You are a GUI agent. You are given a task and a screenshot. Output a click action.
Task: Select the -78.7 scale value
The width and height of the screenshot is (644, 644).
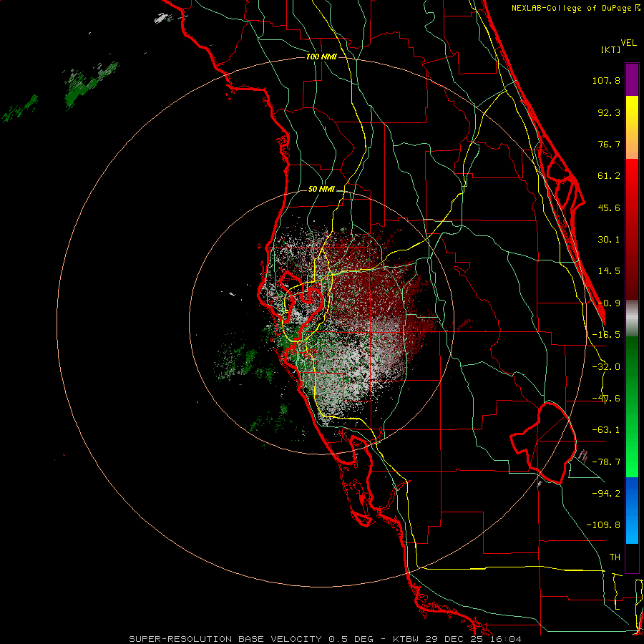point(606,462)
